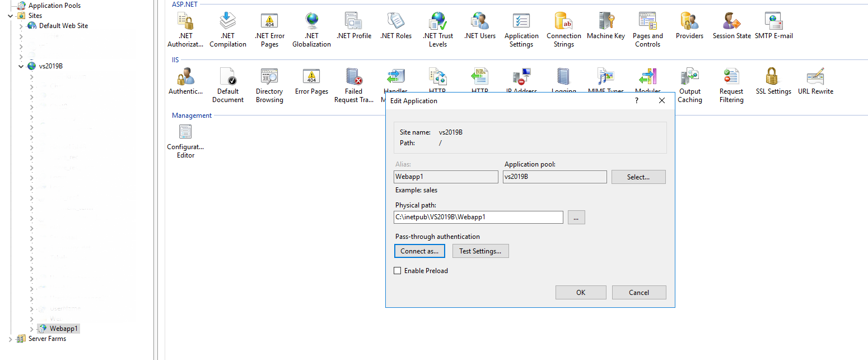This screenshot has width=868, height=360.
Task: Select Server Farms in tree
Action: click(47, 339)
